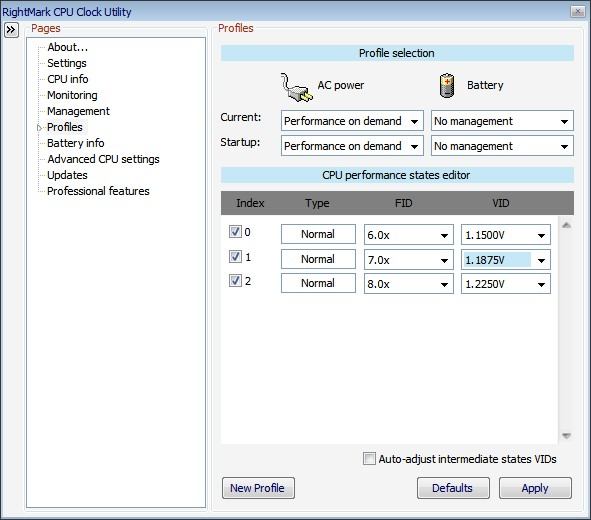Open the CPU info page
This screenshot has height=520, width=591.
coord(67,79)
